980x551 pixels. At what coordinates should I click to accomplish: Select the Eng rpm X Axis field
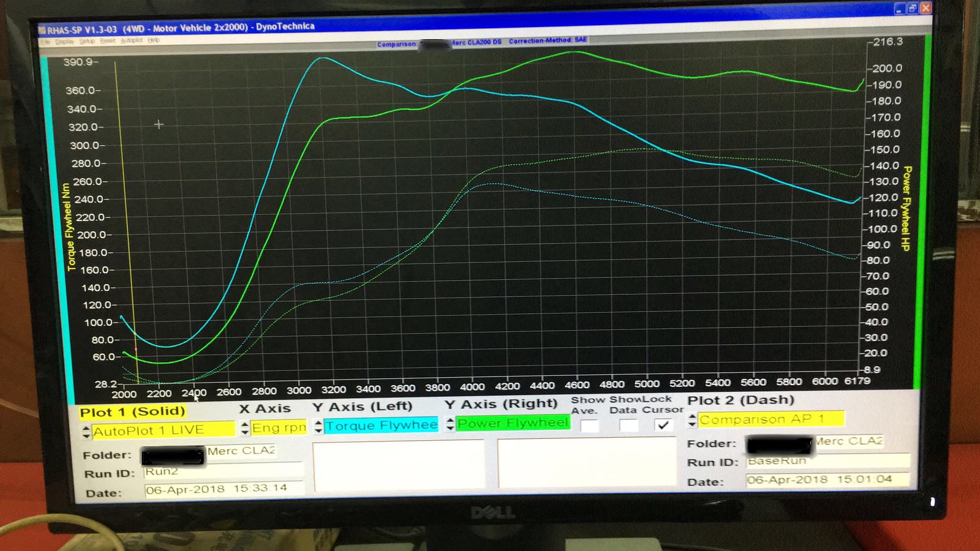click(279, 427)
